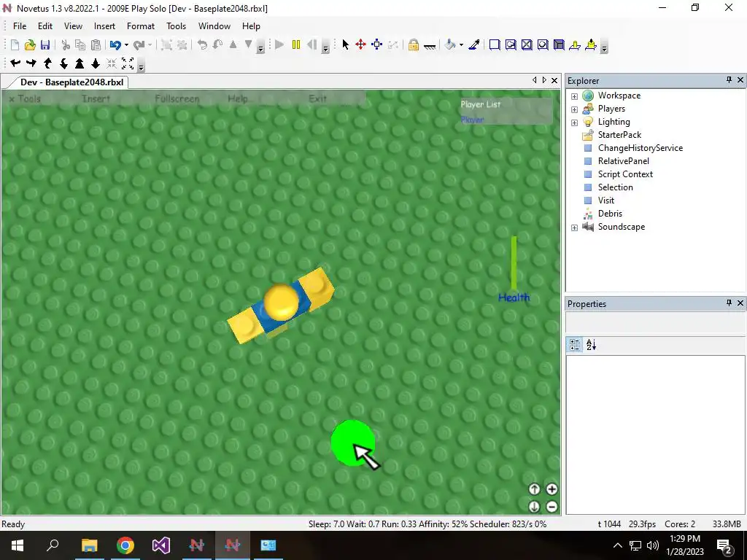Click the viewport camera tilt up button
The height and width of the screenshot is (560, 747).
point(534,489)
